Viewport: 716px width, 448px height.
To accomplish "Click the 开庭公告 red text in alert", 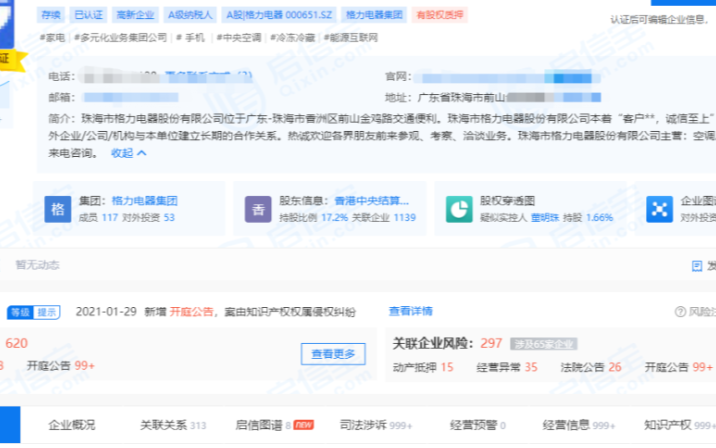I will [191, 312].
